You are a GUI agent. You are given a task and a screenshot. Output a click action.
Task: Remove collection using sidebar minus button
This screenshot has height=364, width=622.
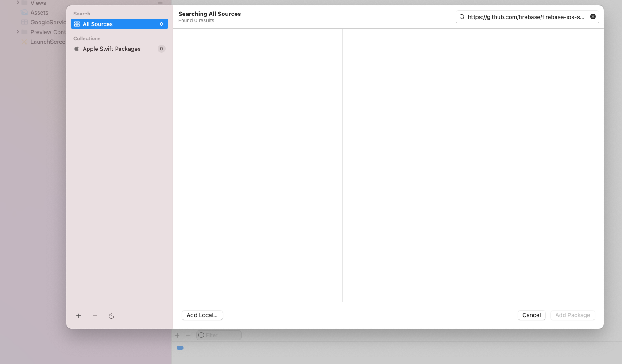click(95, 316)
